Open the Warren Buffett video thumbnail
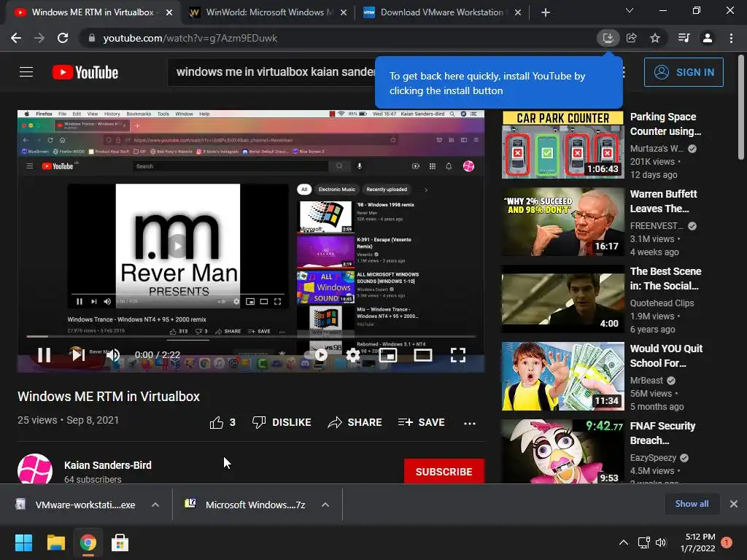 click(x=562, y=222)
